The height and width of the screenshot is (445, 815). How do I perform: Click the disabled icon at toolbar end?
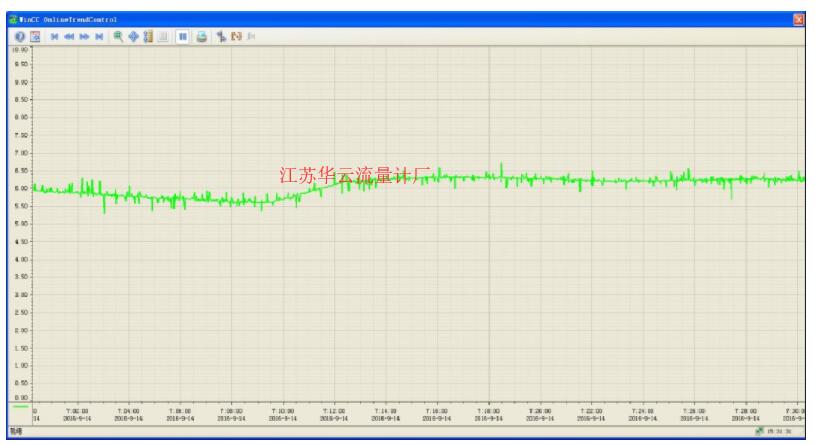[x=251, y=36]
